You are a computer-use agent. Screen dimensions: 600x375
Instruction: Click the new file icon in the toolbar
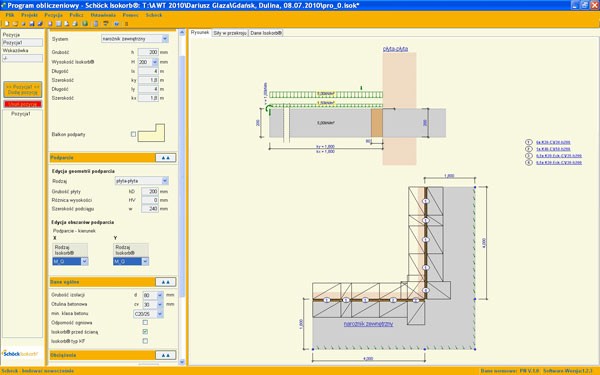pyautogui.click(x=7, y=24)
